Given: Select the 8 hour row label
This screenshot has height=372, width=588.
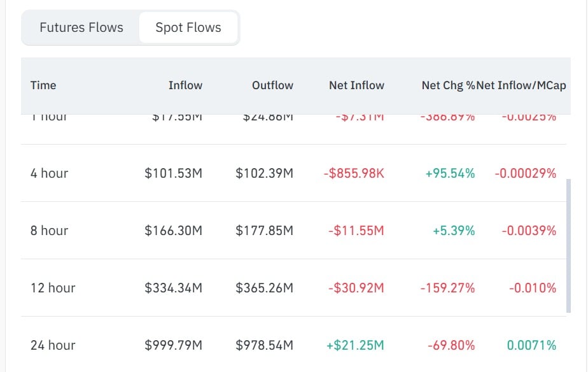Looking at the screenshot, I should pos(49,230).
